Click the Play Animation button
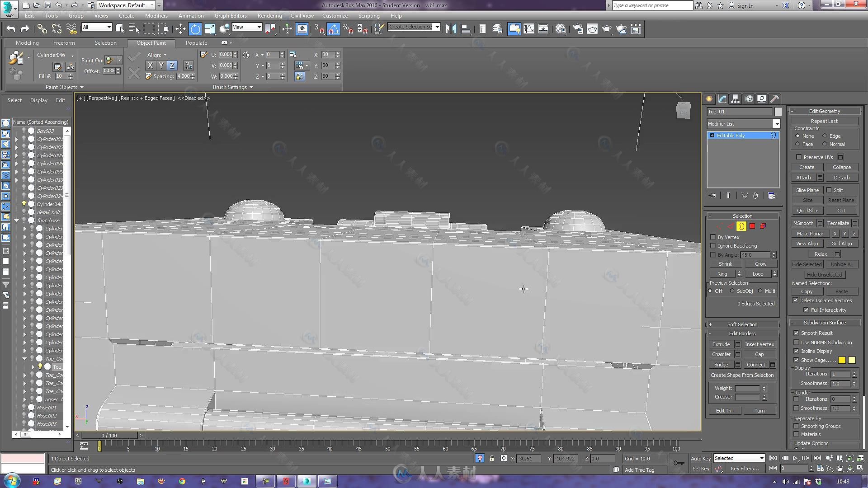 (x=795, y=458)
